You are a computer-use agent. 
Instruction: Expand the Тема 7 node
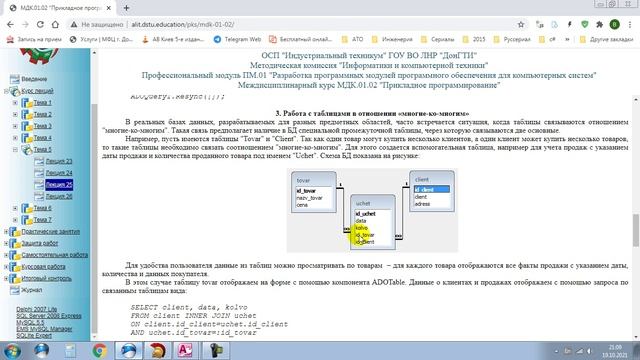[15, 220]
